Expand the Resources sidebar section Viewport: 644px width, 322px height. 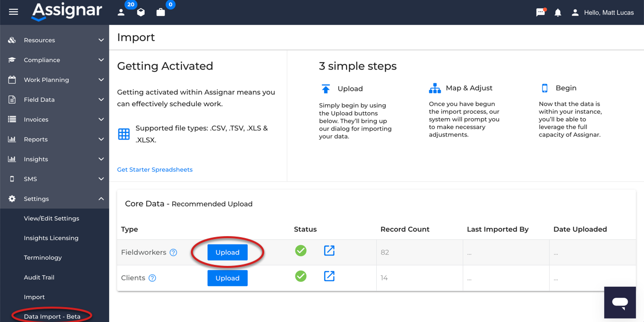[x=55, y=40]
